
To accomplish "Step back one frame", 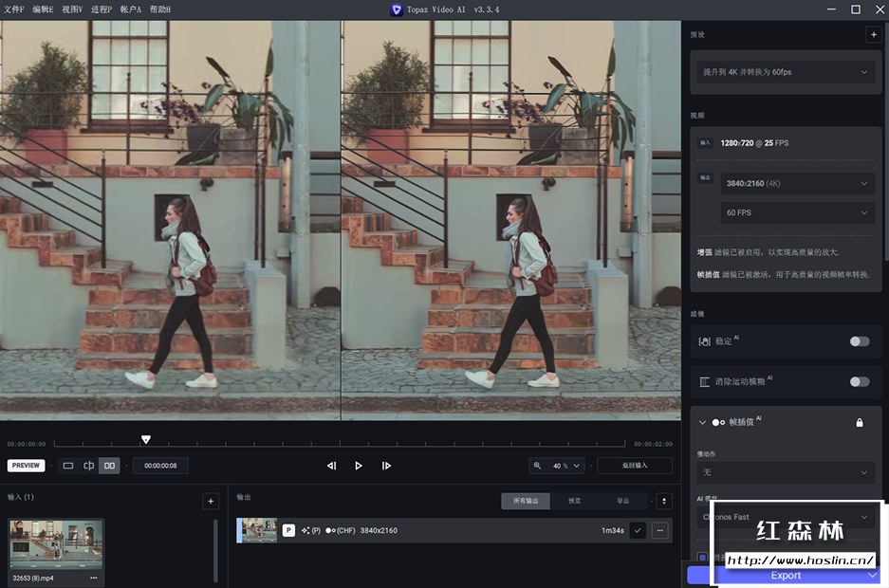I will tap(331, 466).
